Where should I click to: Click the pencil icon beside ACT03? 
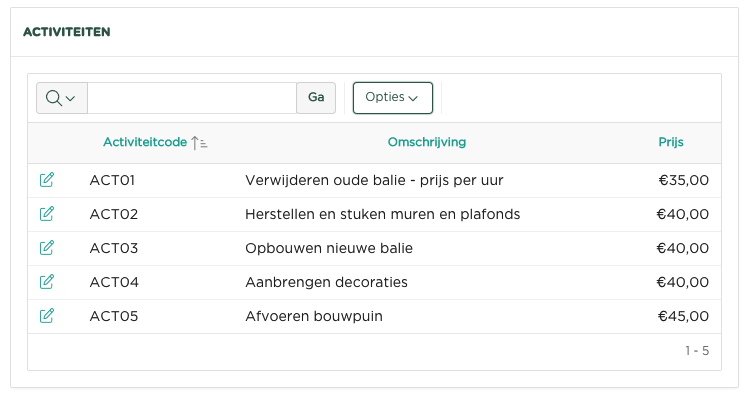coord(47,248)
